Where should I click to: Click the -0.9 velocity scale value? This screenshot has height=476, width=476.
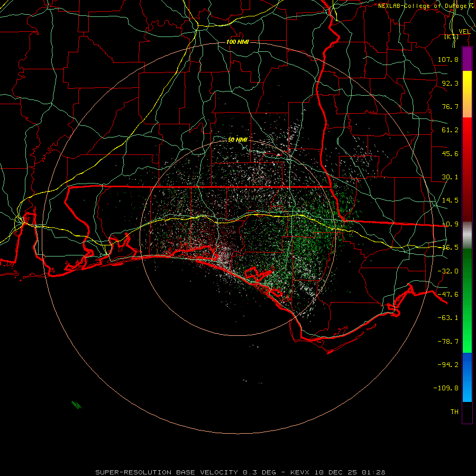coord(450,224)
